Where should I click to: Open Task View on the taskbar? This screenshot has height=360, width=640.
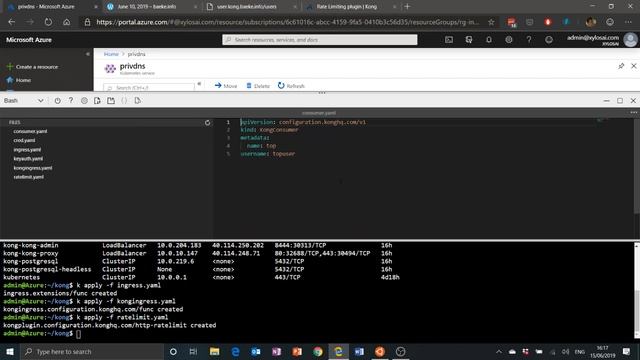193,351
